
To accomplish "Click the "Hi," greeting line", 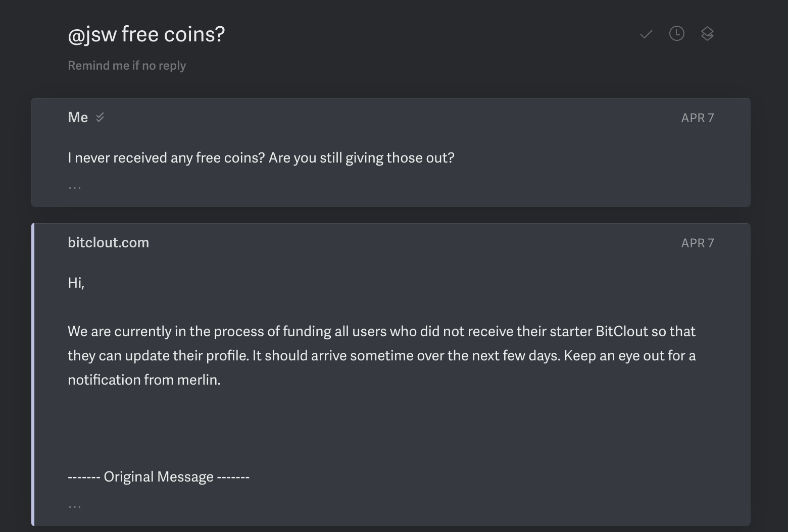I will tap(76, 283).
